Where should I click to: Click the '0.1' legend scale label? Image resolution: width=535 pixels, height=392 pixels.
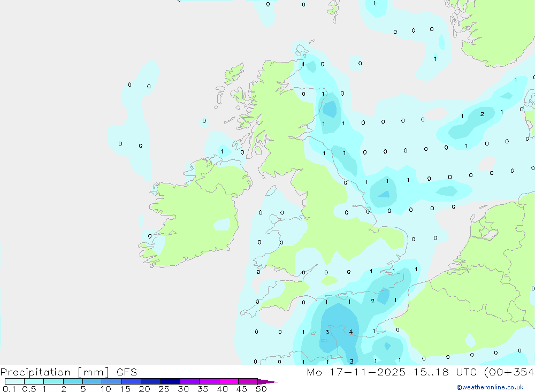pos(9,389)
